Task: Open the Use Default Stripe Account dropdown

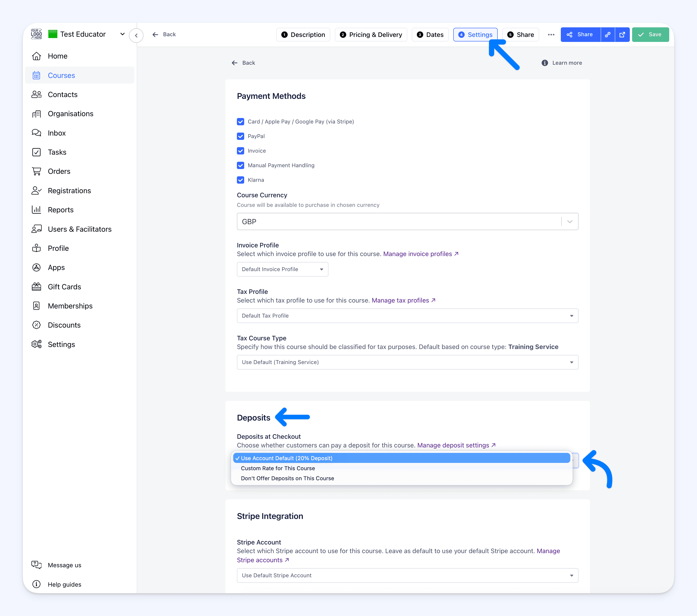Action: pos(407,575)
